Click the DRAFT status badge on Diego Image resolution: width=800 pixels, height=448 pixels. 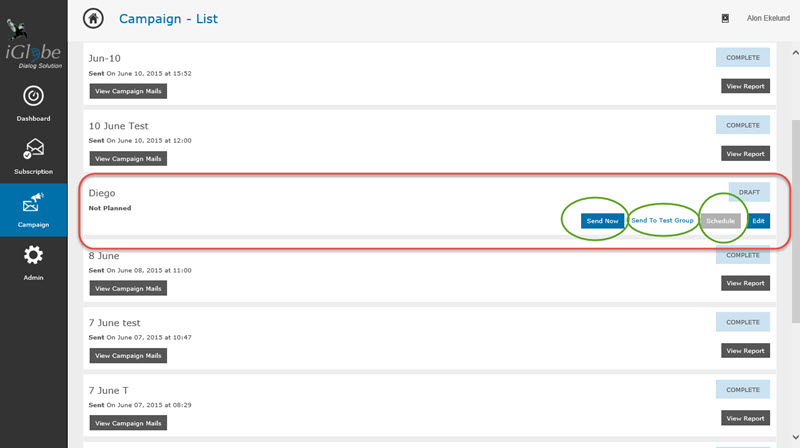pos(749,192)
